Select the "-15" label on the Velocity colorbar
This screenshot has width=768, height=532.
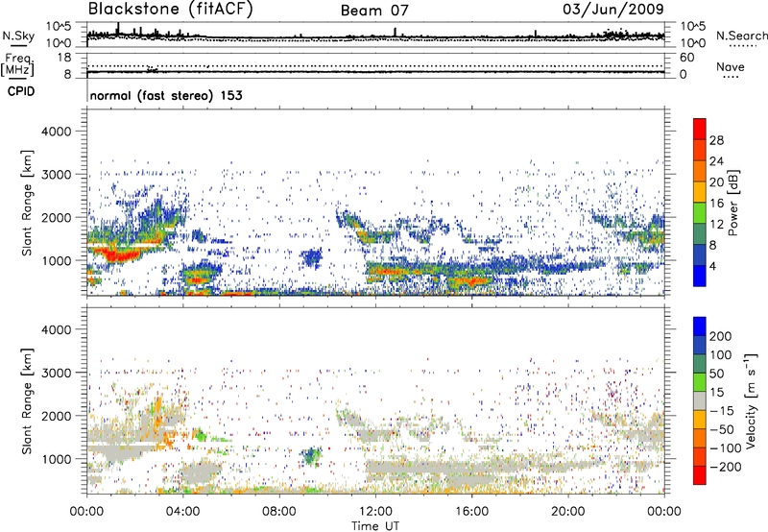pyautogui.click(x=722, y=411)
